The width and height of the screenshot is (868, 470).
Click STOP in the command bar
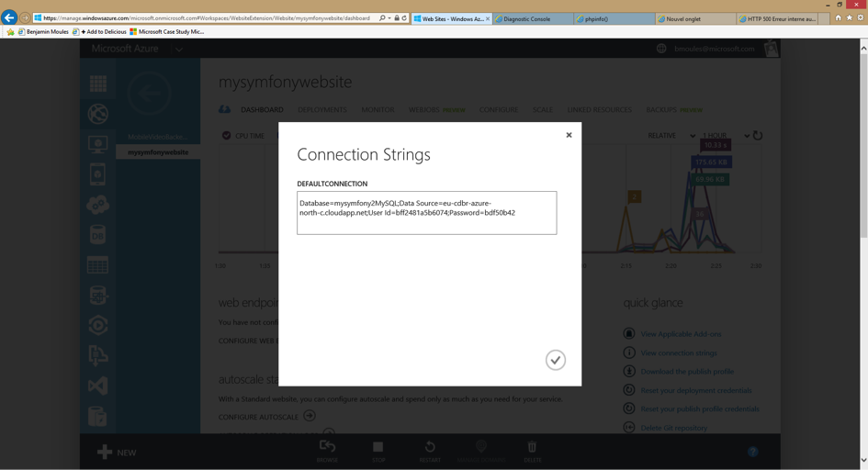click(378, 451)
